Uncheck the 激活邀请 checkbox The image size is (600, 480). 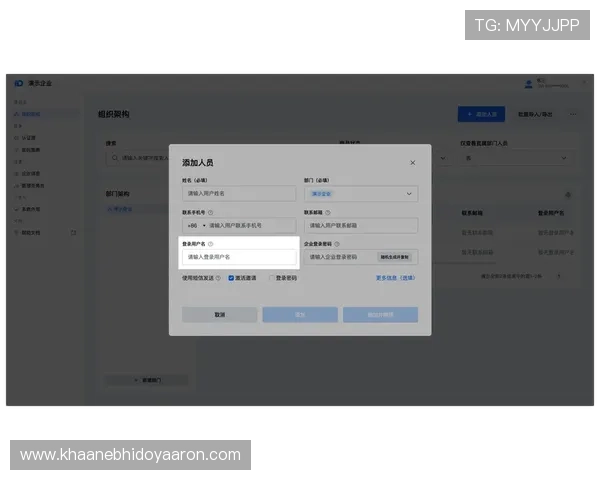(231, 278)
